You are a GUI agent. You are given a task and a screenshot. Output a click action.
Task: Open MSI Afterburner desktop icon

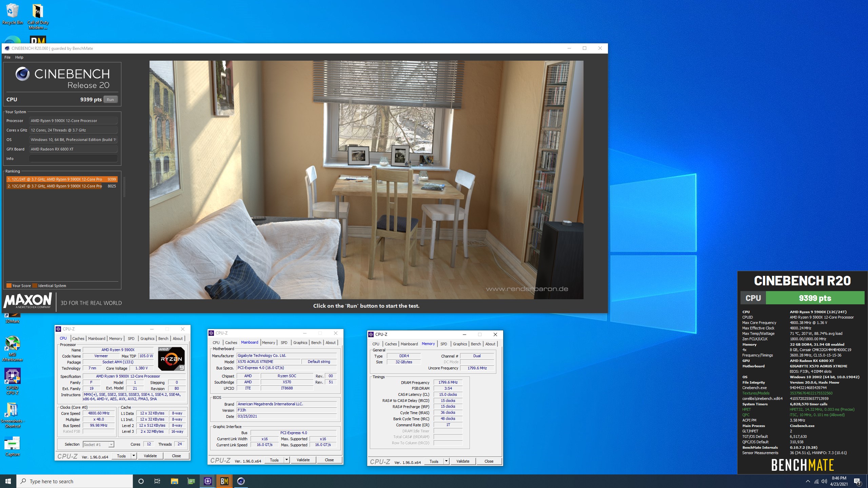tap(13, 348)
